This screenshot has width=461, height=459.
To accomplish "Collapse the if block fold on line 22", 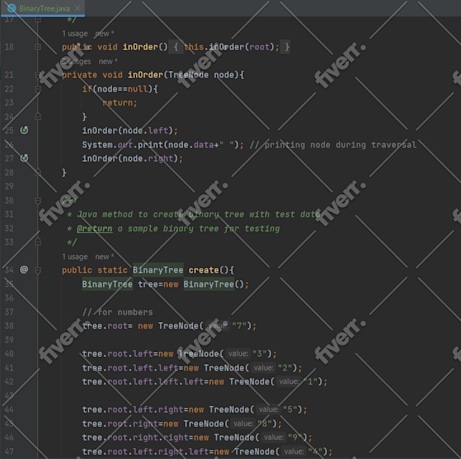I will coord(38,89).
